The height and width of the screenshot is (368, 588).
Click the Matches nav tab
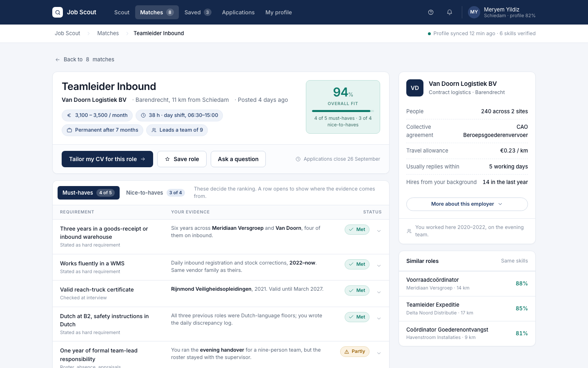point(157,12)
